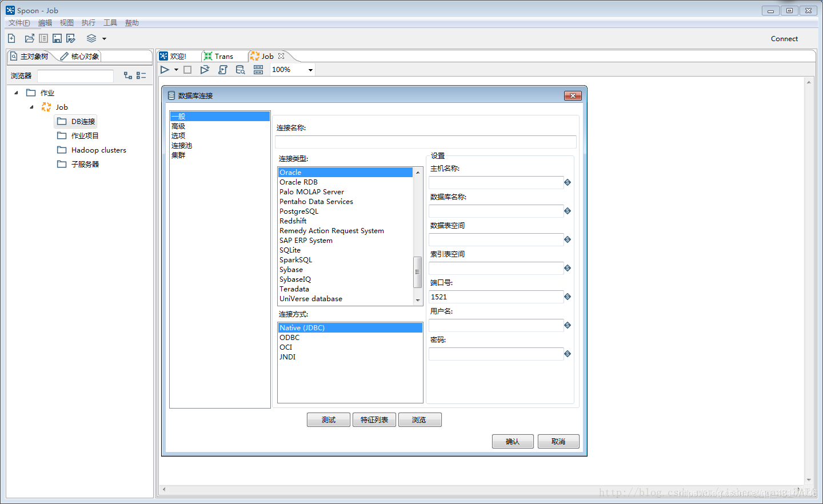Select the Connect link at top right
823x504 pixels.
pos(784,39)
